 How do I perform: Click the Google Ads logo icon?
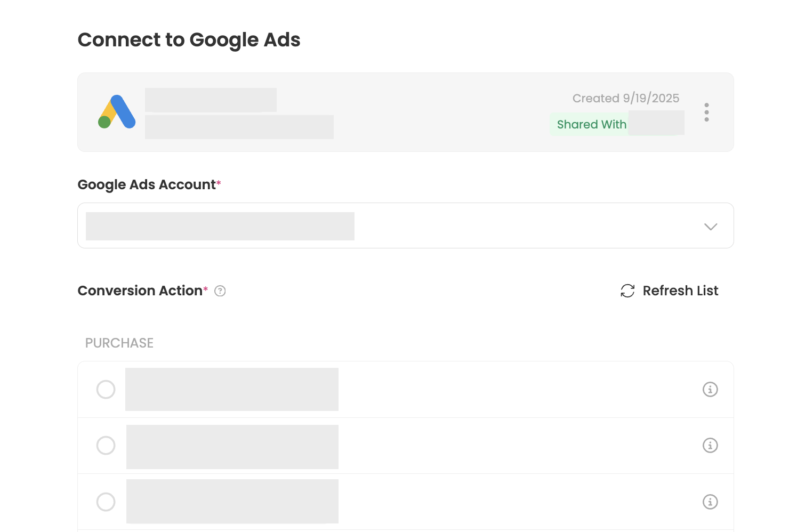click(117, 112)
